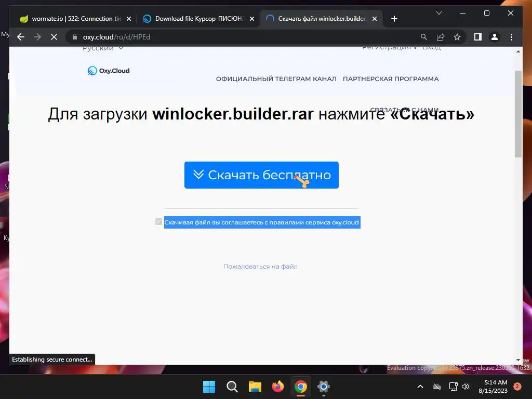Bookmark this page with the star
The image size is (532, 399).
point(457,37)
